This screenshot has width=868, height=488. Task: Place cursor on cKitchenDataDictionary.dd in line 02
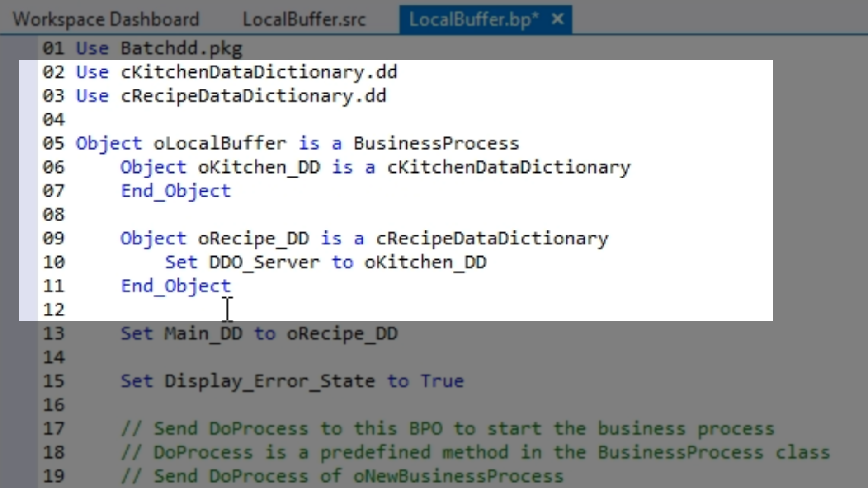coord(259,72)
